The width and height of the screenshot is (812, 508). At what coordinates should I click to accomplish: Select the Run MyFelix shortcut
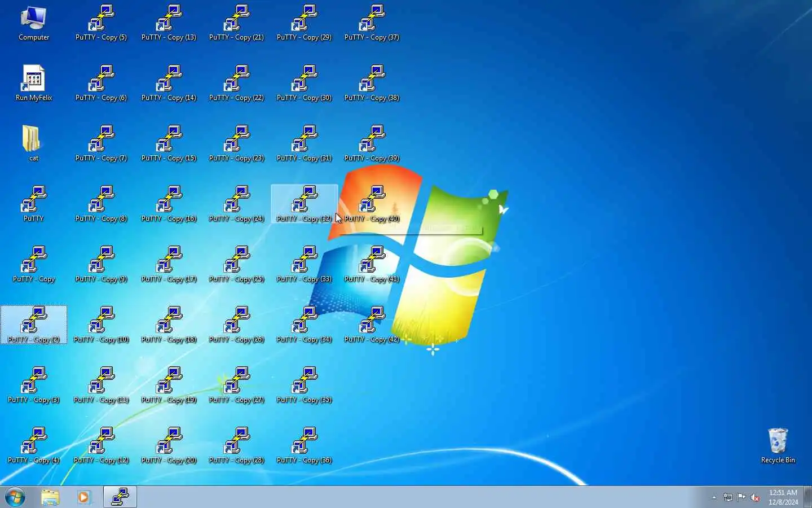[x=34, y=84]
